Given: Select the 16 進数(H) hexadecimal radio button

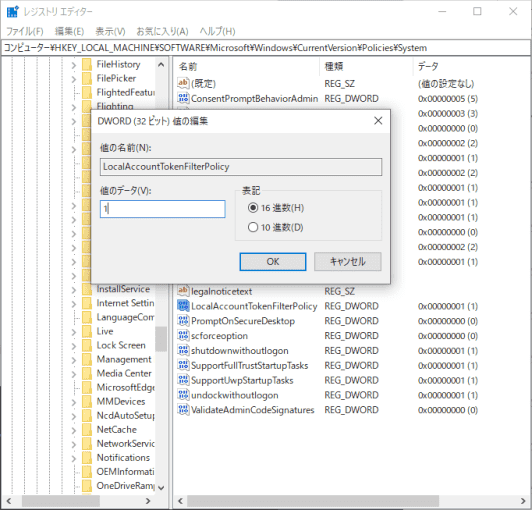Looking at the screenshot, I should point(253,207).
